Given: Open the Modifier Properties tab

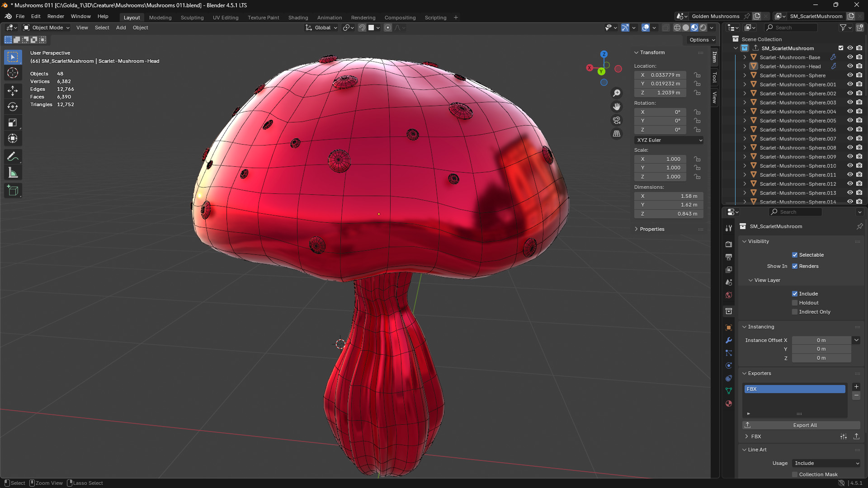Looking at the screenshot, I should [x=729, y=340].
